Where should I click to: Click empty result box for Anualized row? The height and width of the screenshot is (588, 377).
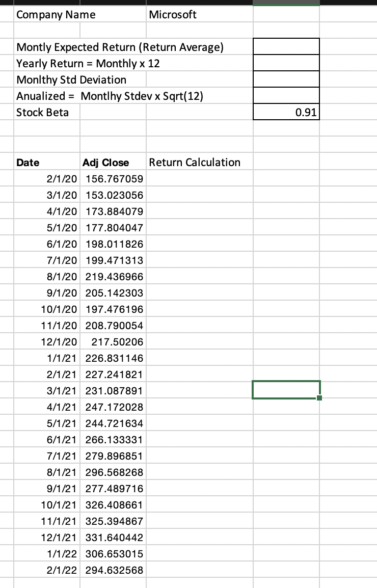286,96
